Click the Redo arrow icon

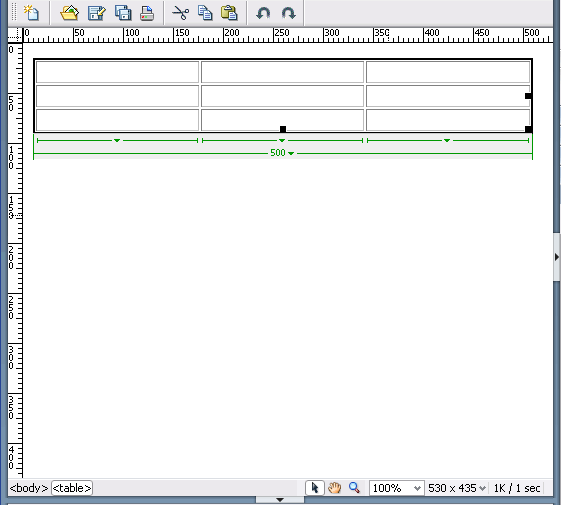click(x=288, y=13)
